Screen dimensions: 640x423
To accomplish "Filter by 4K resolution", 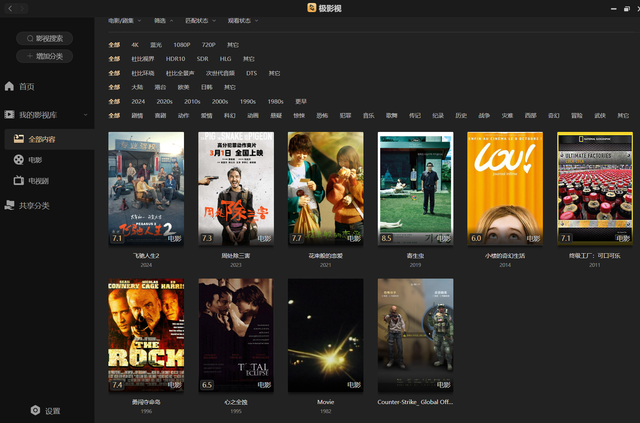I will pyautogui.click(x=135, y=45).
